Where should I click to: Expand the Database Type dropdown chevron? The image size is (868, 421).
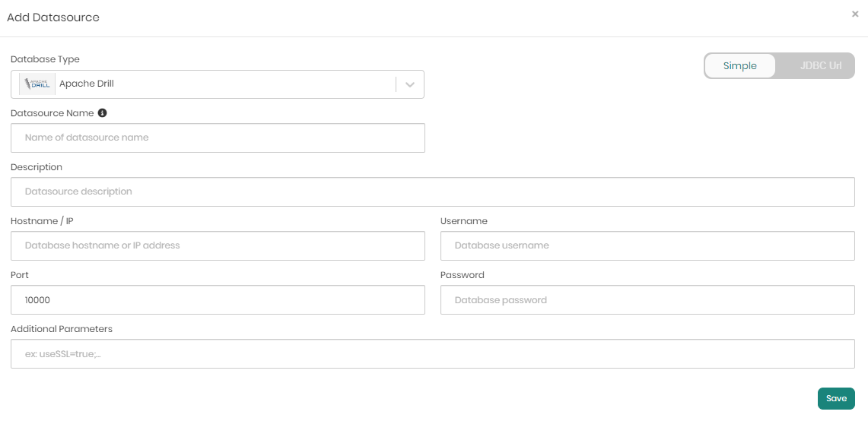pyautogui.click(x=410, y=84)
